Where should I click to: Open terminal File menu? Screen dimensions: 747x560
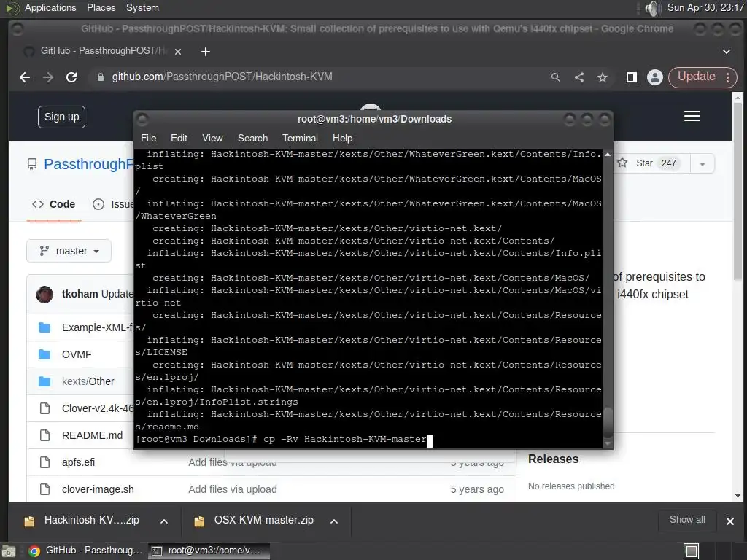148,138
